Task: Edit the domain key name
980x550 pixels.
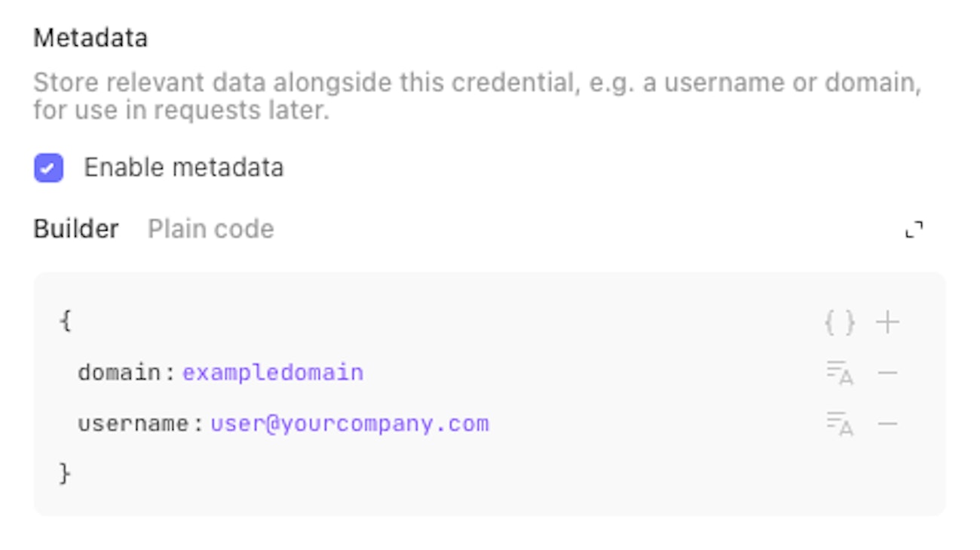Action: [120, 373]
